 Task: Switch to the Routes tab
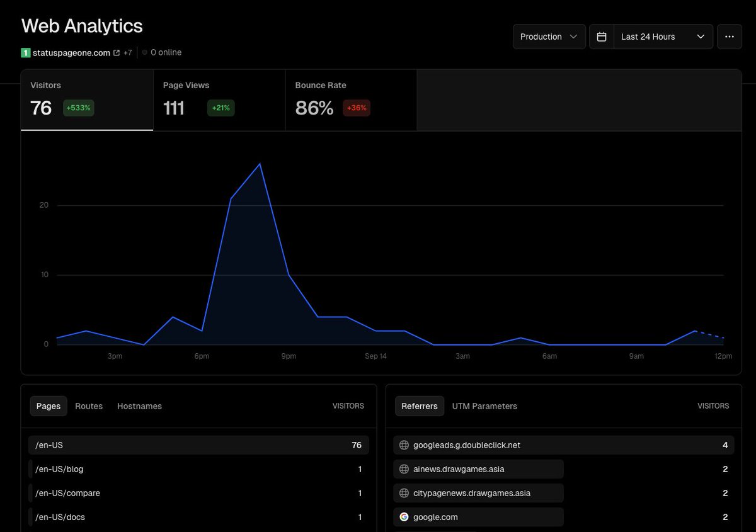(89, 406)
